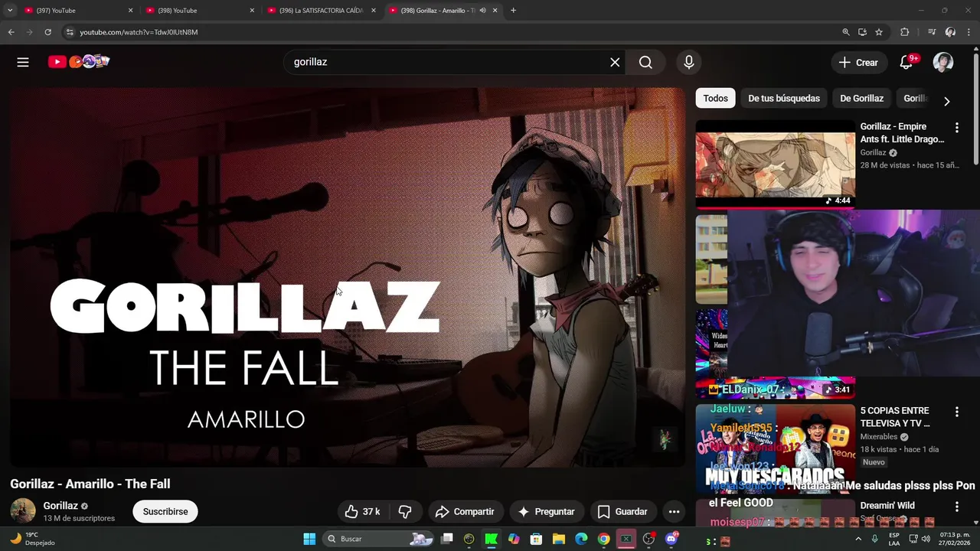Go back in the browser
The width and height of the screenshot is (980, 551).
point(11,32)
